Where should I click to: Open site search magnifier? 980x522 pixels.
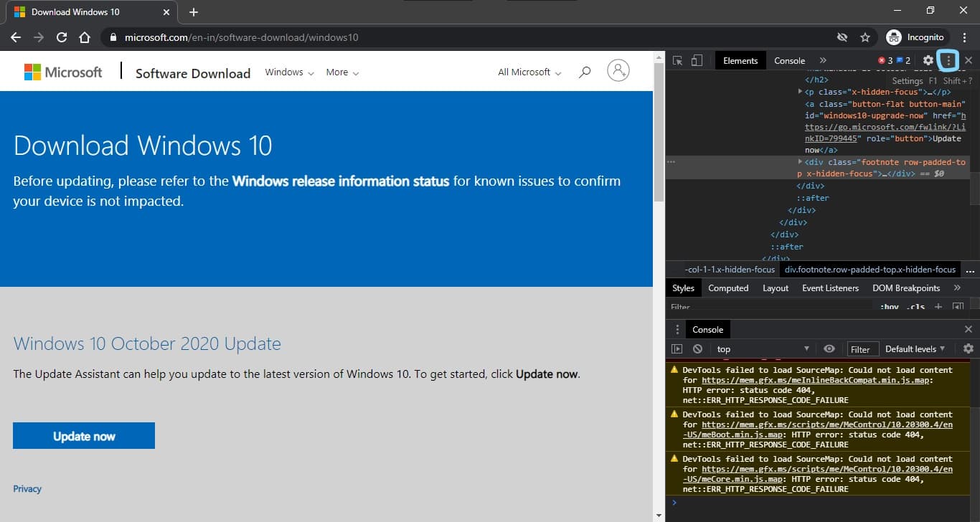tap(585, 72)
